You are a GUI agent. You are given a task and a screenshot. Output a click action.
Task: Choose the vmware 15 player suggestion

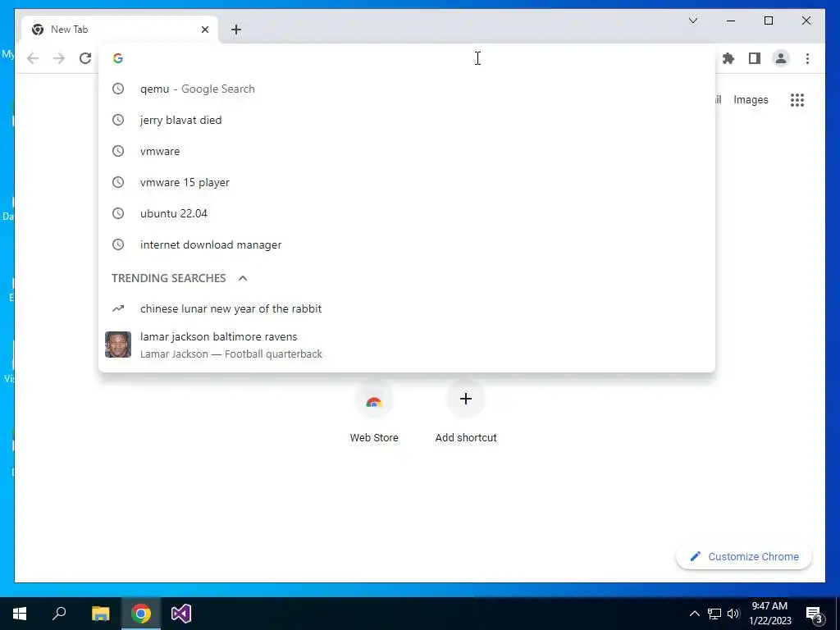pyautogui.click(x=407, y=182)
